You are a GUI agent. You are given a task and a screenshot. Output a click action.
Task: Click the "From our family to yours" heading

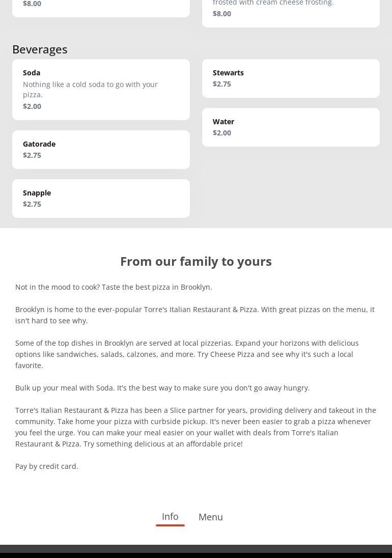click(196, 261)
